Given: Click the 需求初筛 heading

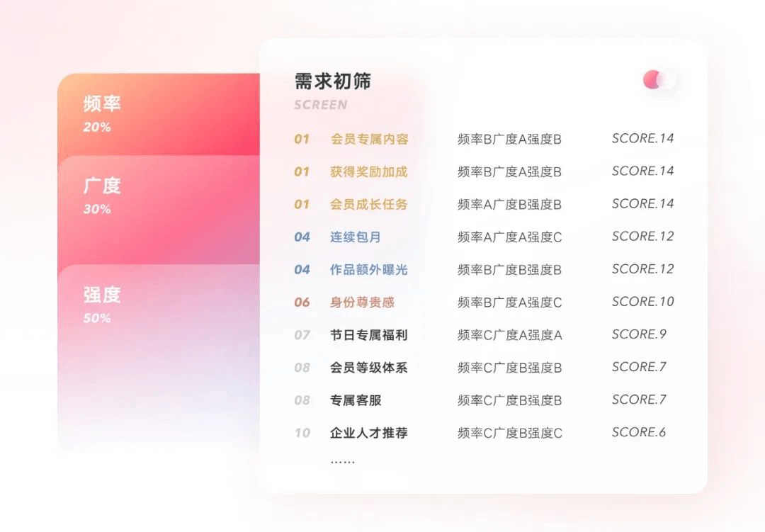Looking at the screenshot, I should (x=333, y=81).
